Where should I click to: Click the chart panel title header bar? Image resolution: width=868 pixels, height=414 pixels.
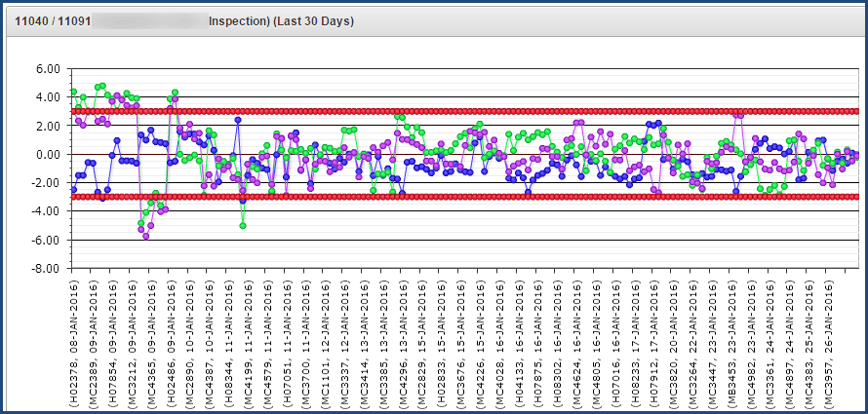(x=434, y=21)
